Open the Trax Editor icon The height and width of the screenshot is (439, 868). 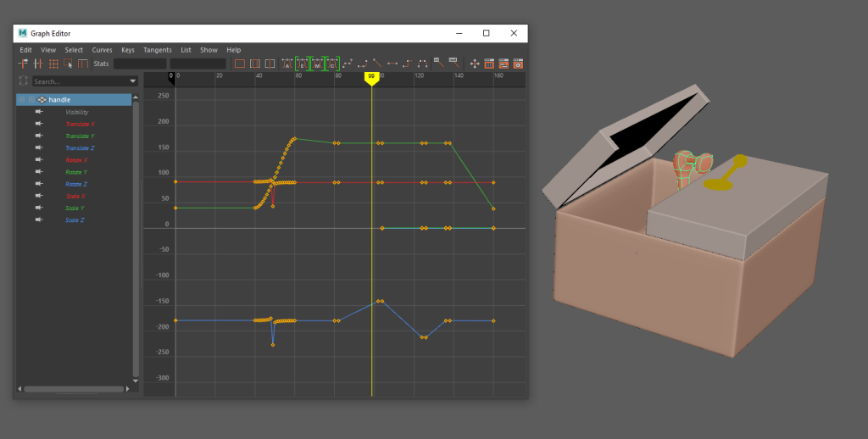504,64
